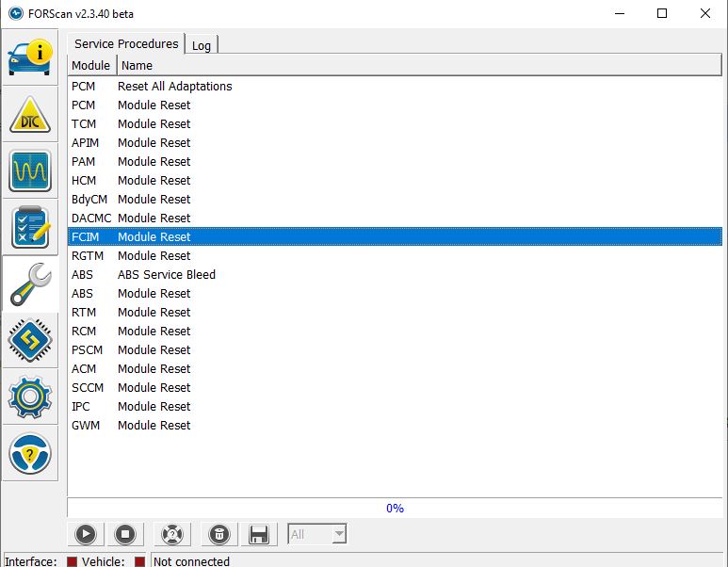728x567 pixels.
Task: Open the oscilloscope live data section
Action: (30, 170)
